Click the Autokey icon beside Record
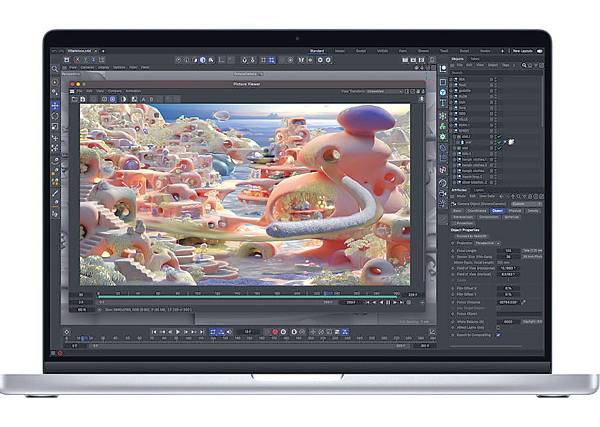The image size is (600, 427). pyautogui.click(x=283, y=331)
